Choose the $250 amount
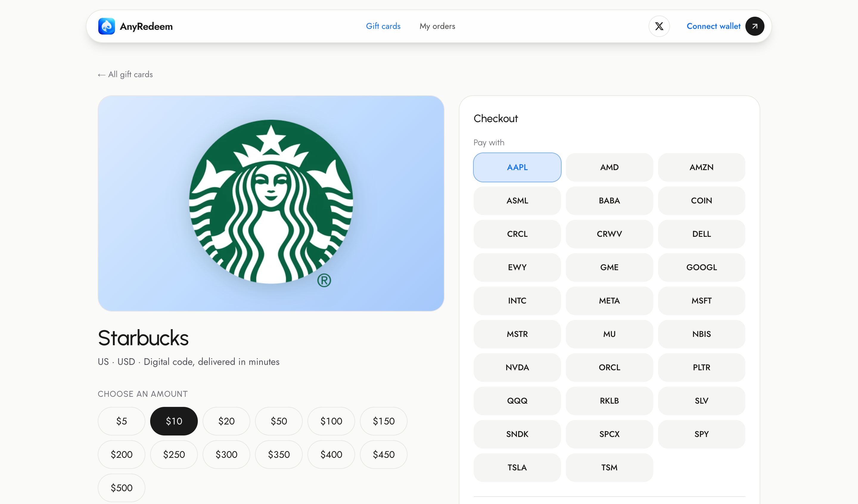 pyautogui.click(x=174, y=455)
